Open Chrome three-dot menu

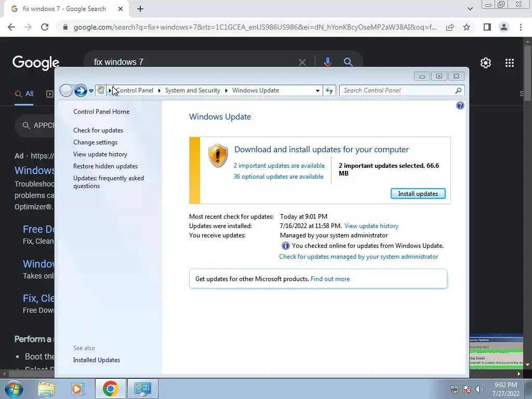(x=521, y=27)
